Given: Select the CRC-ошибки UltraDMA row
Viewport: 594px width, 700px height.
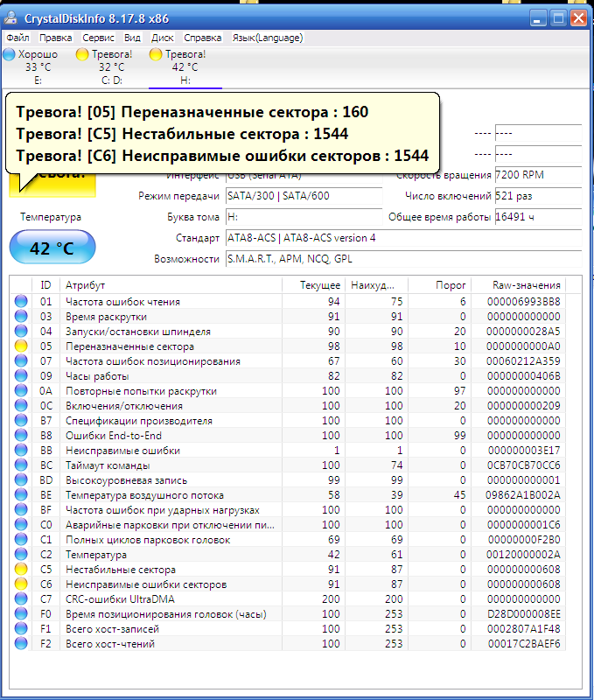Looking at the screenshot, I should (x=289, y=599).
